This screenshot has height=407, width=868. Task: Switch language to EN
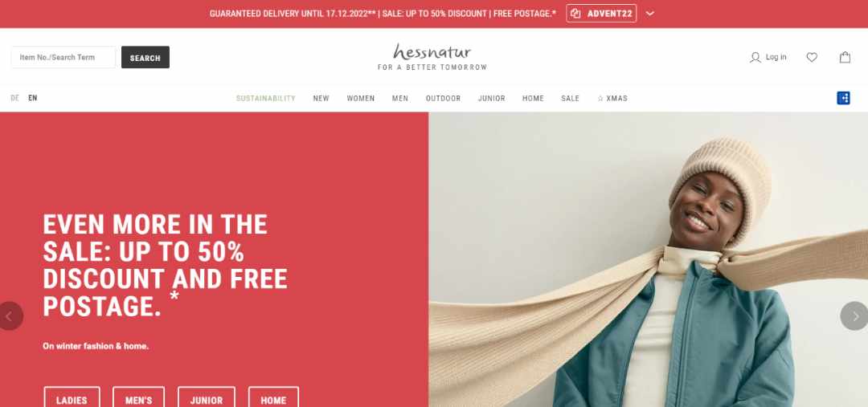[x=33, y=98]
